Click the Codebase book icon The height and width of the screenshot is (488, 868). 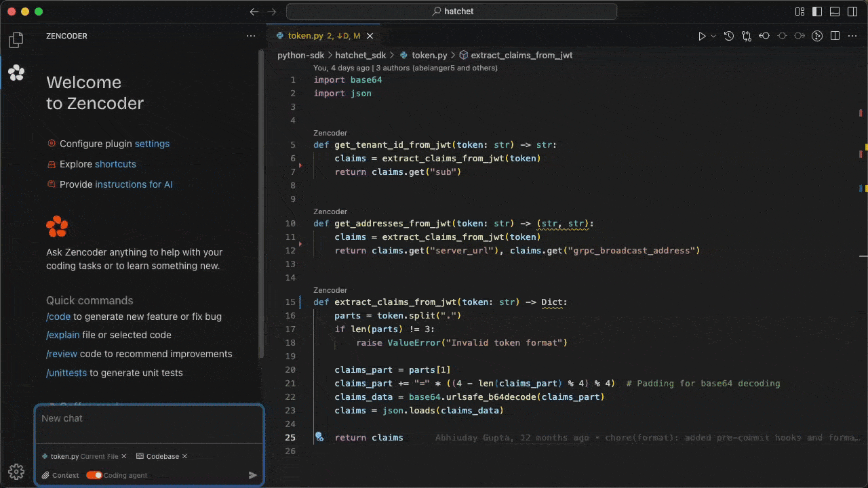click(x=140, y=456)
